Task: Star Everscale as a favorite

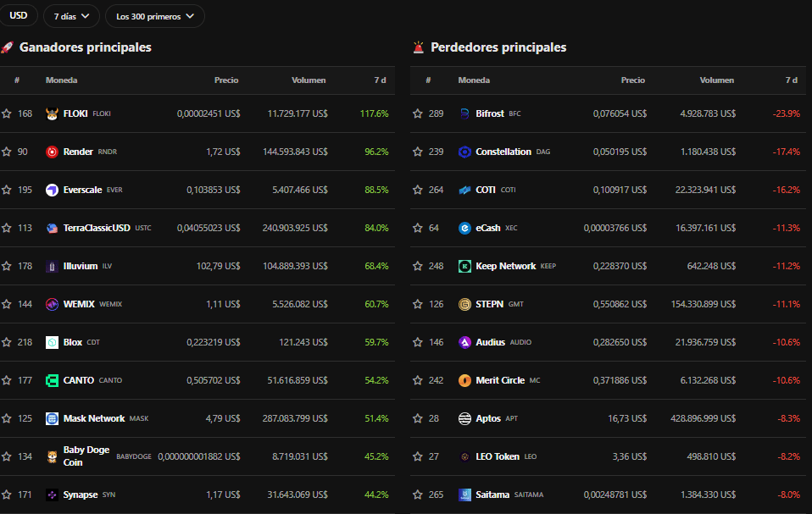Action: pos(6,190)
